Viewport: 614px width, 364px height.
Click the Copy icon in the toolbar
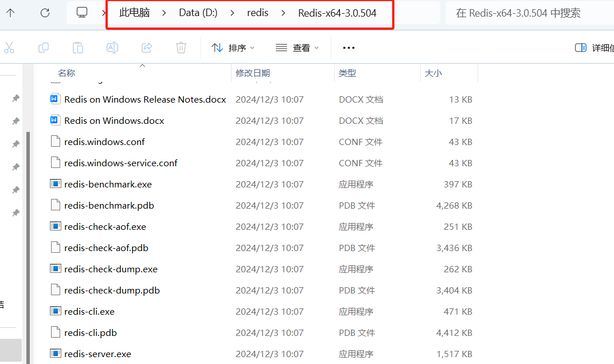pyautogui.click(x=44, y=48)
